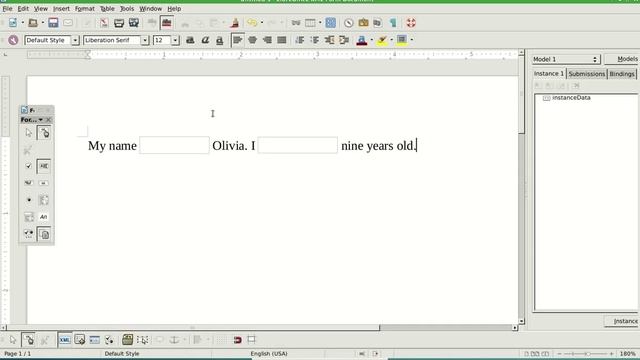Click the Insert Table icon

pyautogui.click(x=310, y=23)
